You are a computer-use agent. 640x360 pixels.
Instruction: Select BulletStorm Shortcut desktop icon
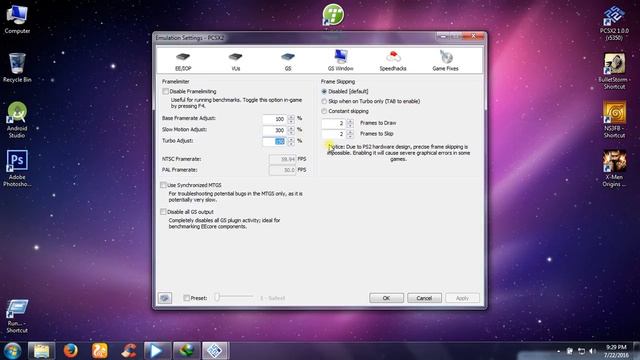(x=614, y=71)
